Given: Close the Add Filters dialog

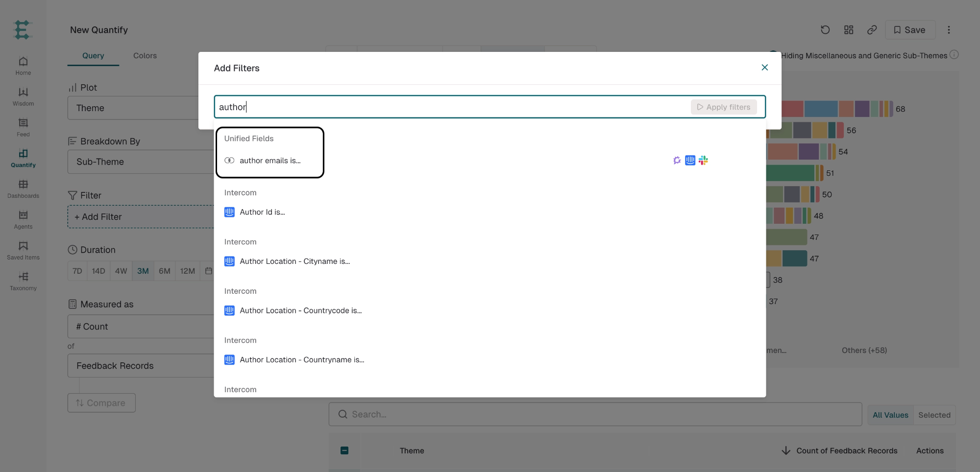Looking at the screenshot, I should 764,68.
